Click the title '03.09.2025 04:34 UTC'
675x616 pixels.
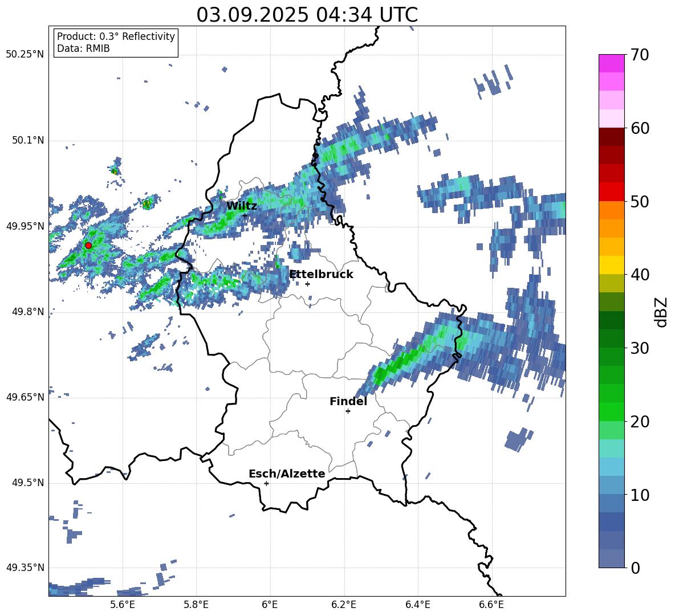(x=307, y=15)
